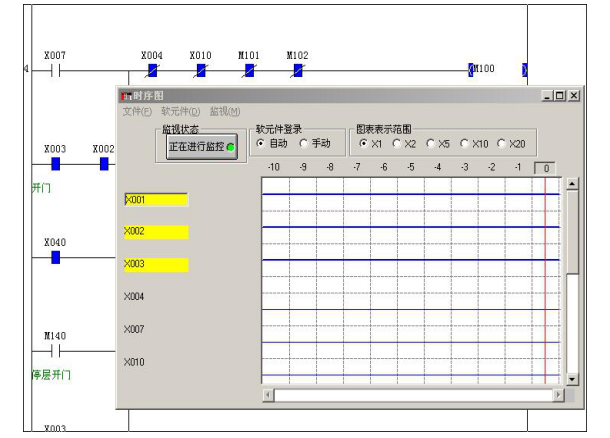Click the X040 contact in ladder diagram
The image size is (610, 438).
(56, 258)
